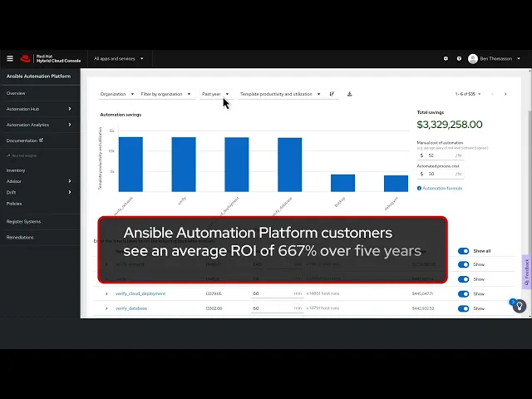Toggle the Show all switch
Image resolution: width=532 pixels, height=399 pixels.
coord(464,251)
